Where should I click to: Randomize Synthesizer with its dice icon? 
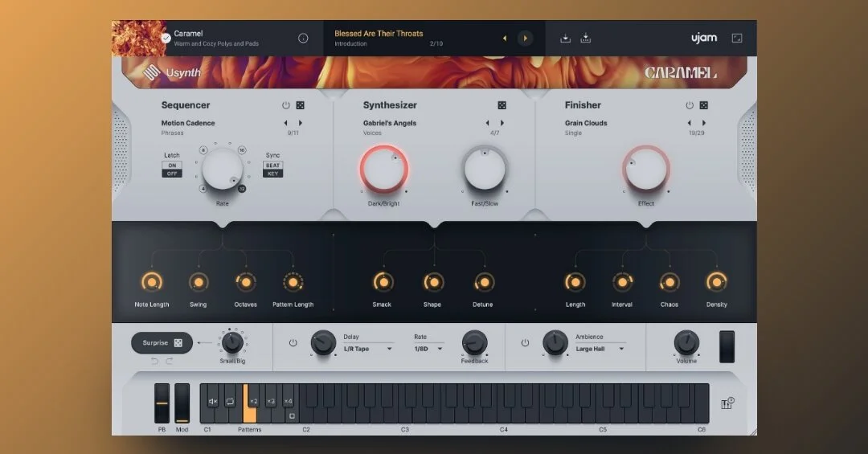(x=502, y=105)
